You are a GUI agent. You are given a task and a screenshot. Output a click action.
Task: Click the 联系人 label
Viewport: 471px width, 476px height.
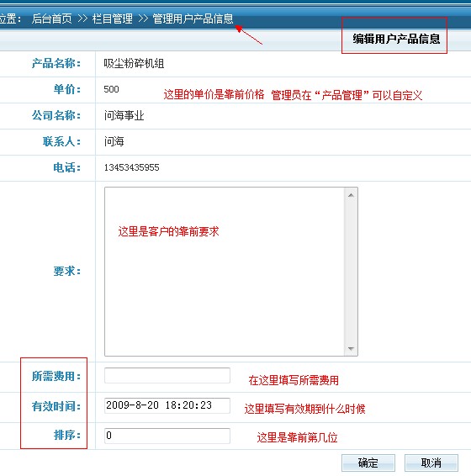coord(61,142)
